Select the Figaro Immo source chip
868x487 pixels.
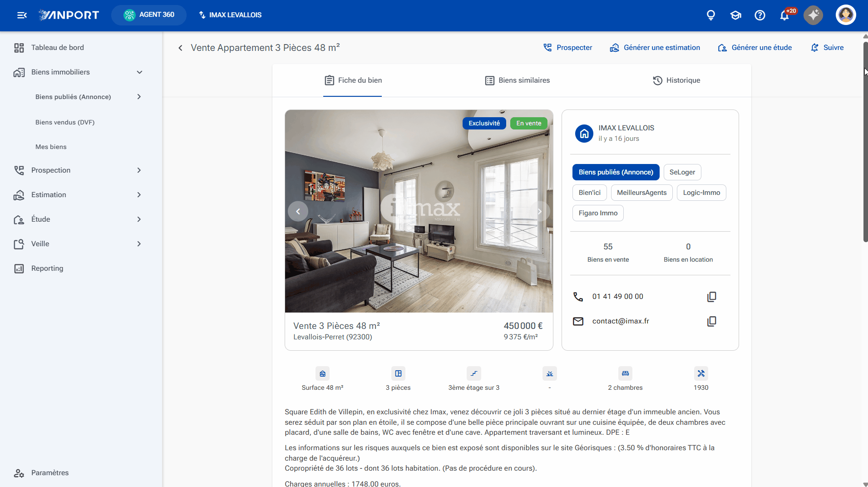click(x=598, y=213)
